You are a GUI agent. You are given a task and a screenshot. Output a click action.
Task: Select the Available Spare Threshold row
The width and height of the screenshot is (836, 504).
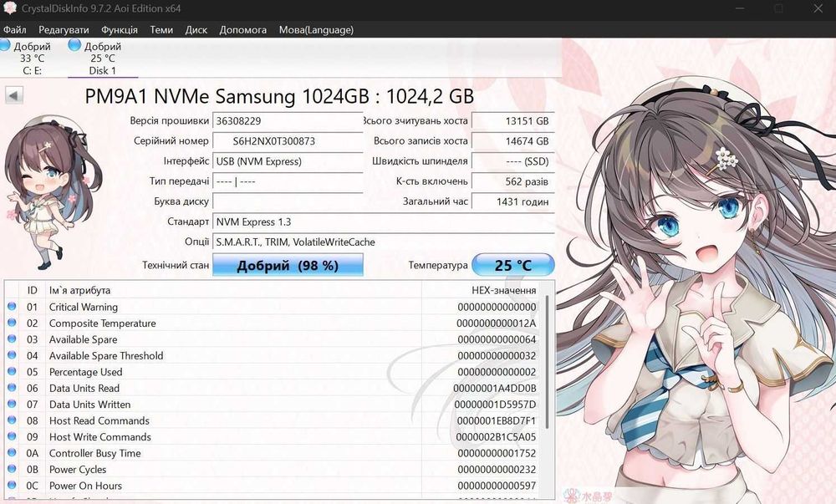(273, 355)
